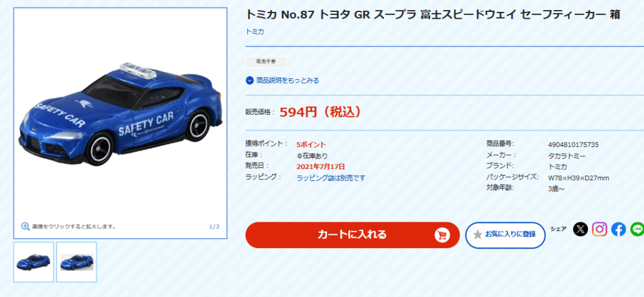The image size is (644, 297).
Task: Select the second Supra thumbnail
Action: pos(76,262)
